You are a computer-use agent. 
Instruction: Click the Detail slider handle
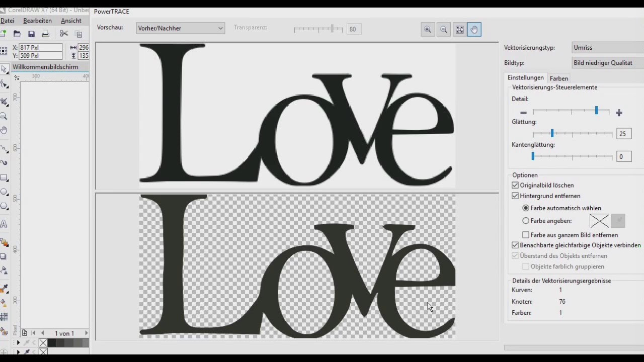tap(596, 110)
